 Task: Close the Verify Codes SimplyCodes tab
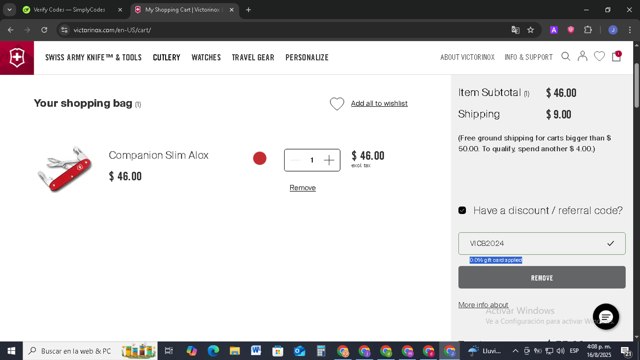(120, 10)
